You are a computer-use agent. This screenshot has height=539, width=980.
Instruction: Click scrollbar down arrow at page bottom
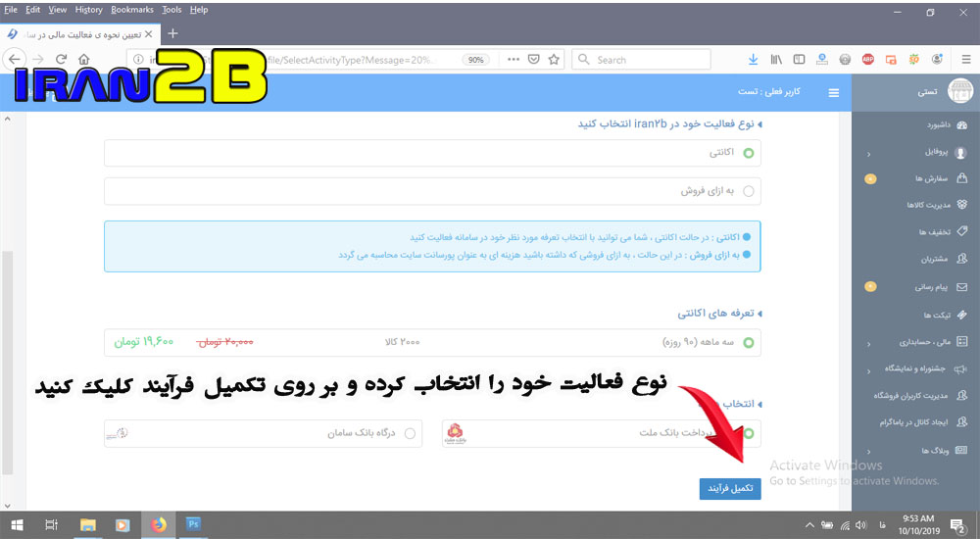(7, 505)
